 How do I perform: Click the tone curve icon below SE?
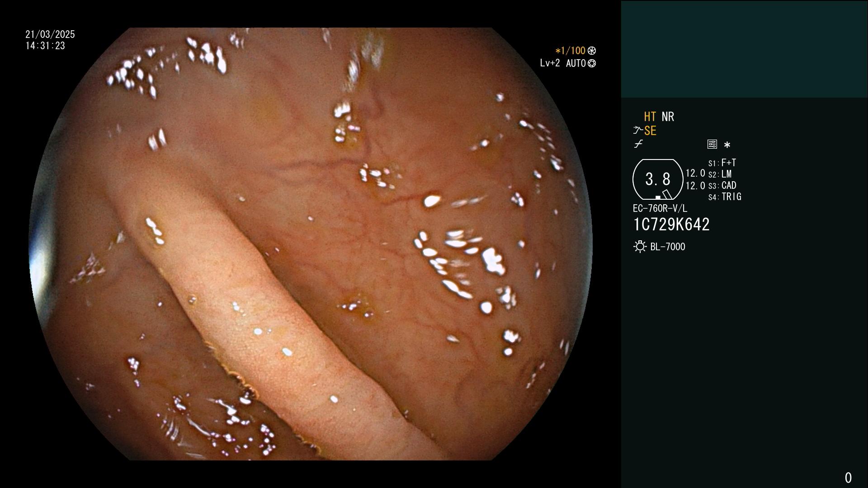click(x=638, y=144)
